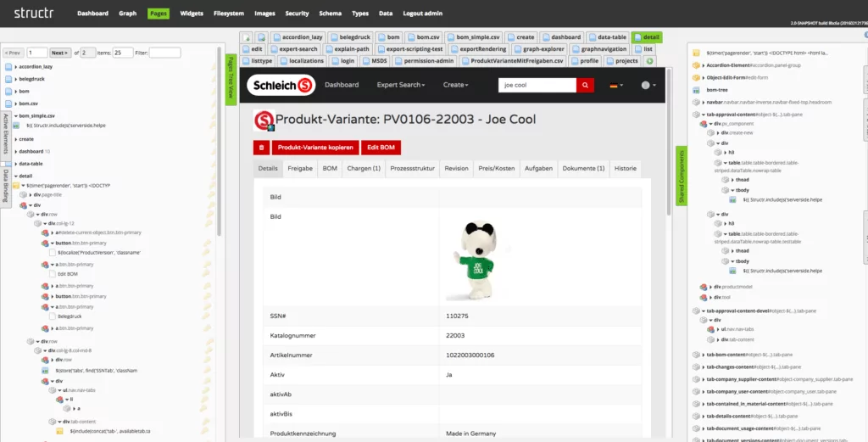Screen dimensions: 868x442
Task: Collapse tab-approval-content shared component
Action: 703,115
